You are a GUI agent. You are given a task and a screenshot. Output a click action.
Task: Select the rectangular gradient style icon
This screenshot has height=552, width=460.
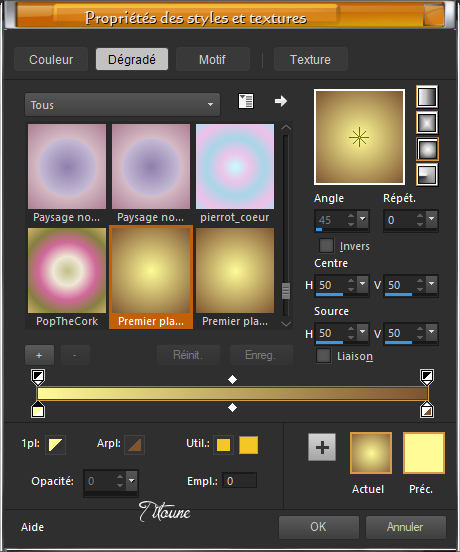coord(427,123)
